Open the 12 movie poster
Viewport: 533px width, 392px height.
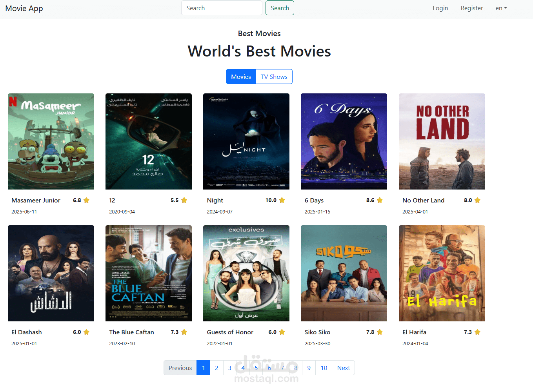click(149, 141)
